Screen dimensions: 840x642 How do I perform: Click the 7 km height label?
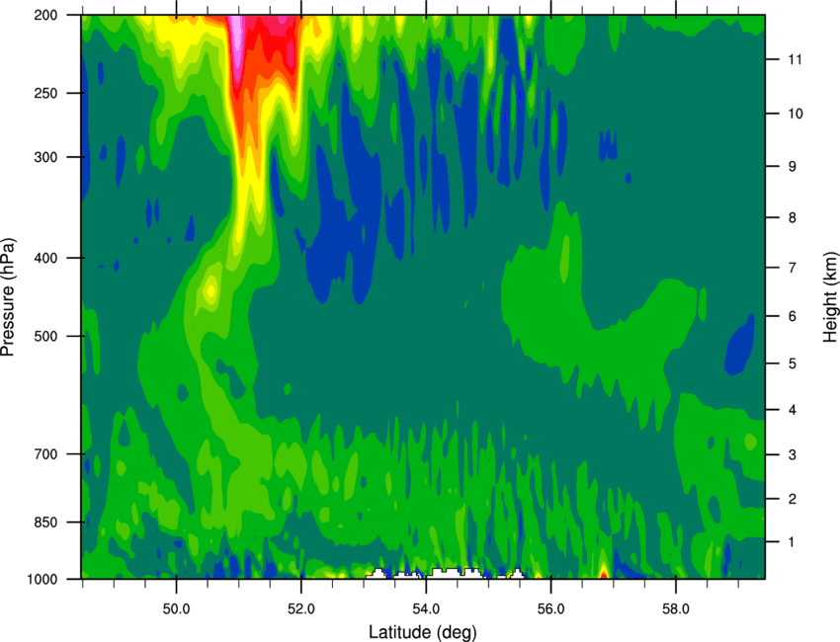(x=793, y=268)
